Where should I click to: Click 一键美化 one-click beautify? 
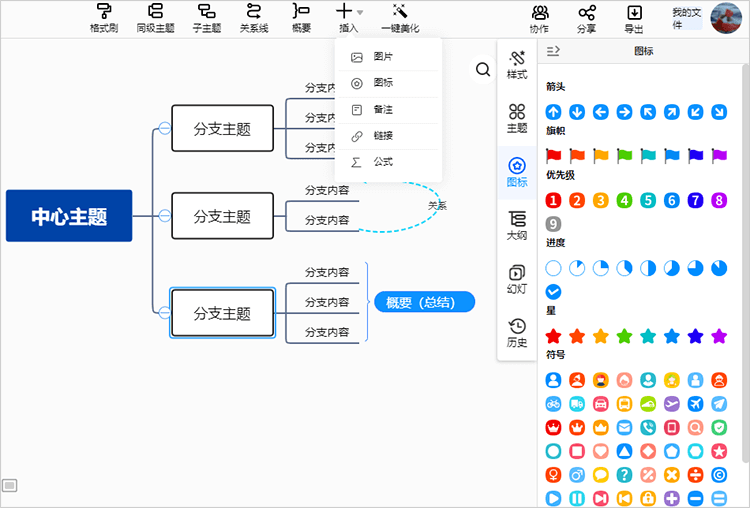point(400,18)
